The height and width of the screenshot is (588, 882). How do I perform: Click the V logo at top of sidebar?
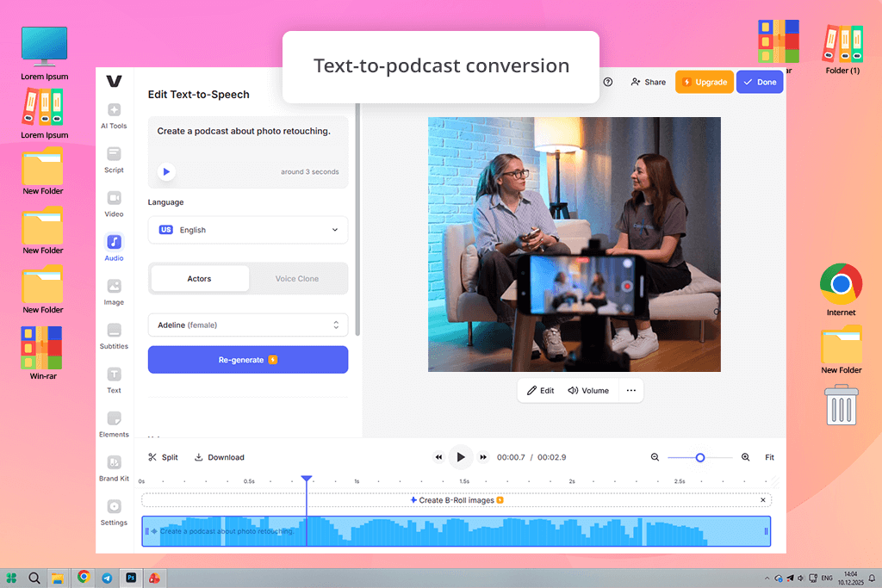click(114, 82)
